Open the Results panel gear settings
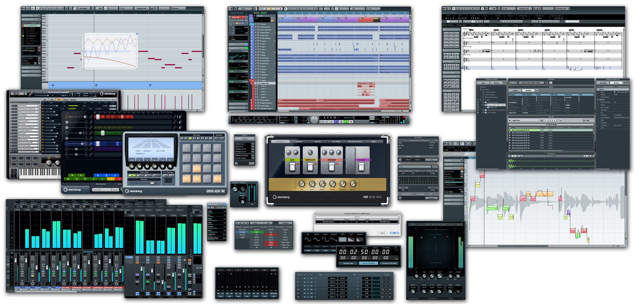The height and width of the screenshot is (304, 644). click(x=542, y=120)
